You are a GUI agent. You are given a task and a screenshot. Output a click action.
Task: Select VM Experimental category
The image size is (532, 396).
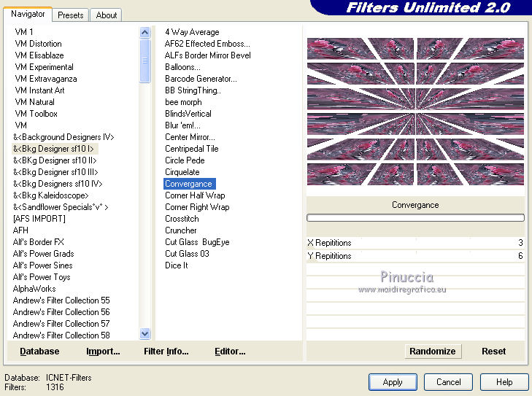[44, 67]
